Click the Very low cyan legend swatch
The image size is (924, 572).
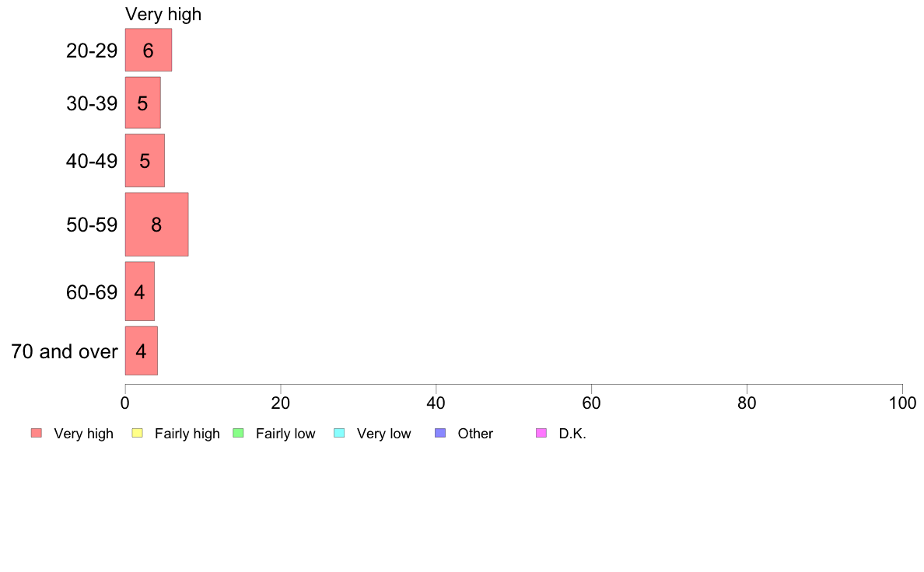pos(339,433)
